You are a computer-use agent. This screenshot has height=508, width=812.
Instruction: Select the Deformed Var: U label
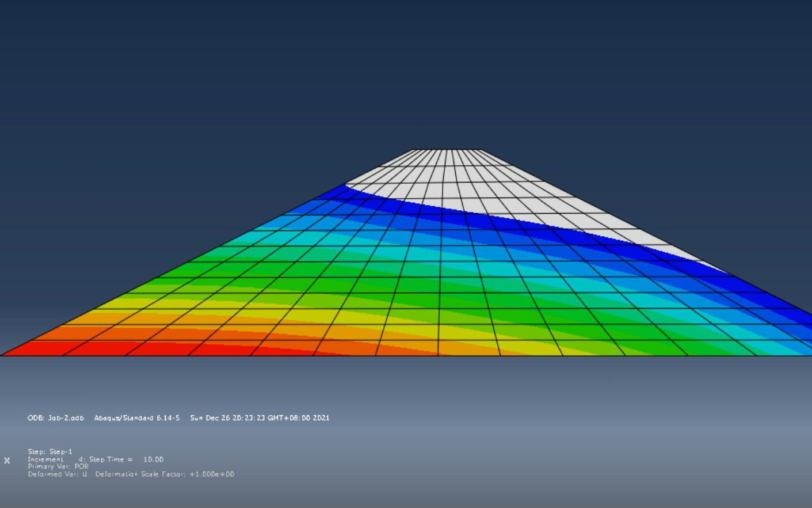(x=58, y=474)
